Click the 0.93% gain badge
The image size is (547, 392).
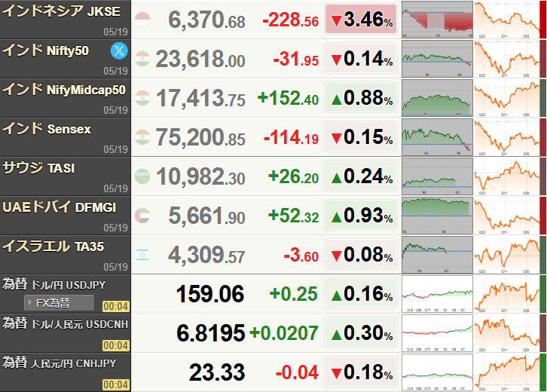(361, 215)
